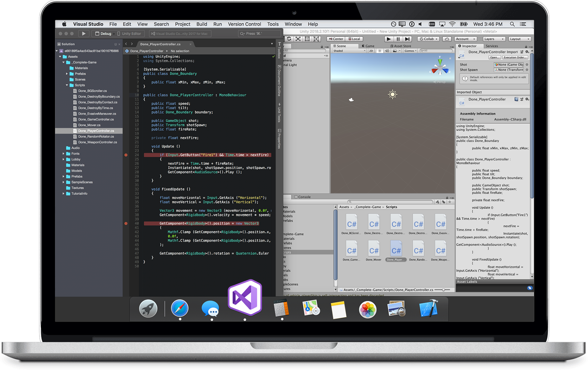Viewport: 588px width, 370px height.
Task: Open macOS Spotlight search icon
Action: (x=512, y=24)
